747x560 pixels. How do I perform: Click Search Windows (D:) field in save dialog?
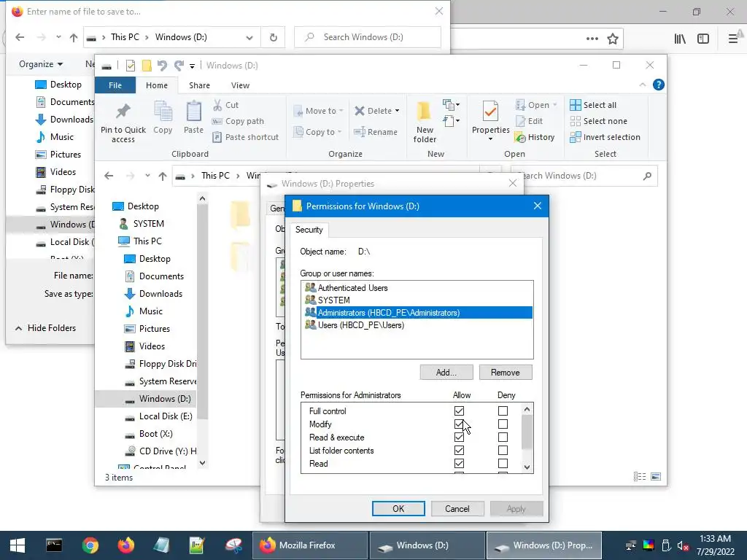click(368, 37)
